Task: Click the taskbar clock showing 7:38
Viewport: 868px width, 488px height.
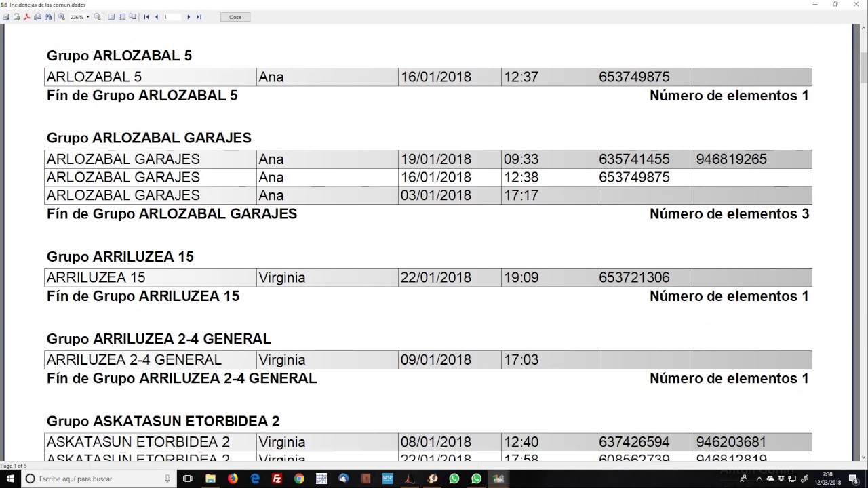Action: coord(827,479)
